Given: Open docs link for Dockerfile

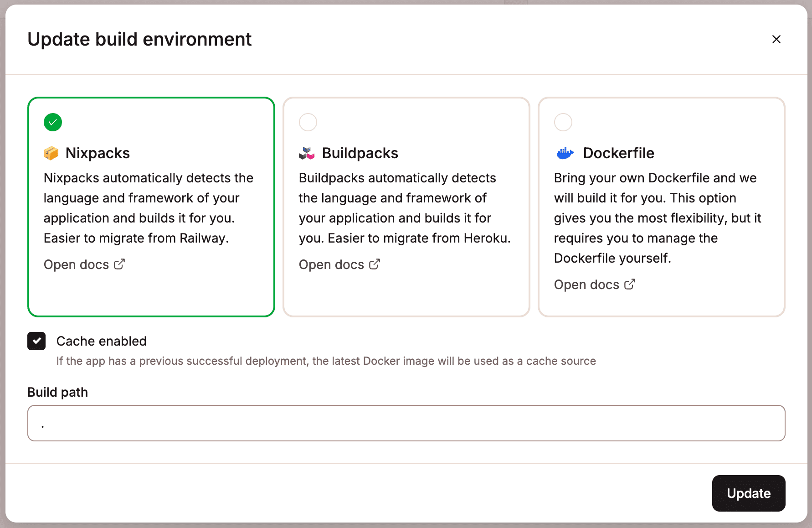Looking at the screenshot, I should [x=595, y=285].
